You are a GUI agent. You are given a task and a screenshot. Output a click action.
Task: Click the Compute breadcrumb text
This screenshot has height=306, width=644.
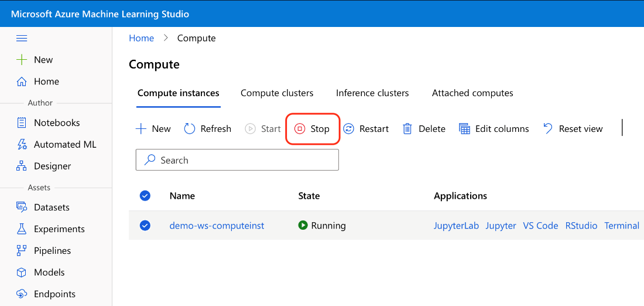click(x=196, y=38)
